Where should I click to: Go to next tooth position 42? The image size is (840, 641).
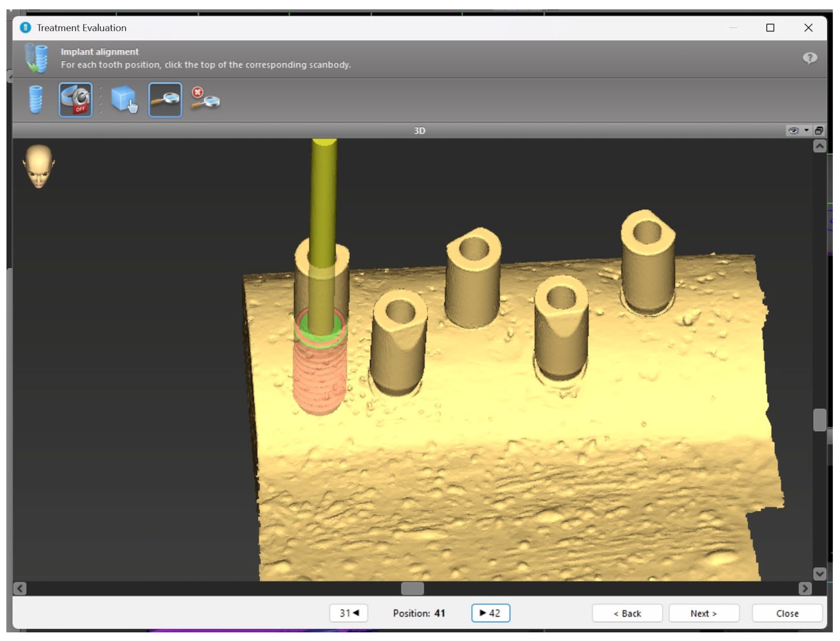[490, 613]
